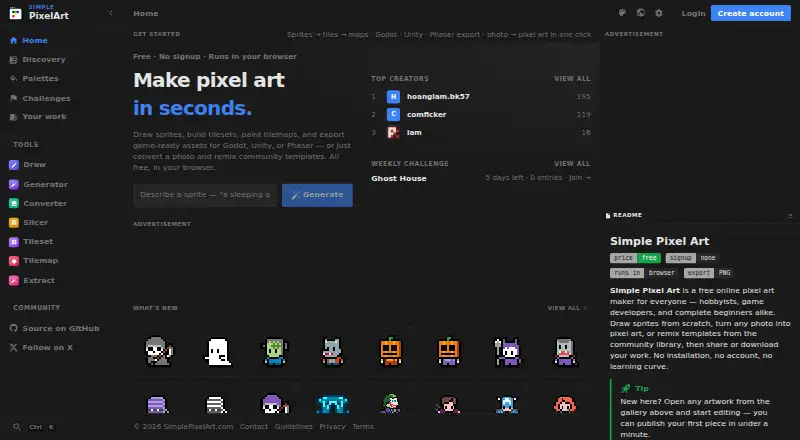This screenshot has height=440, width=800.
Task: Open creator hoanglam.bk57's profile
Action: tap(438, 96)
